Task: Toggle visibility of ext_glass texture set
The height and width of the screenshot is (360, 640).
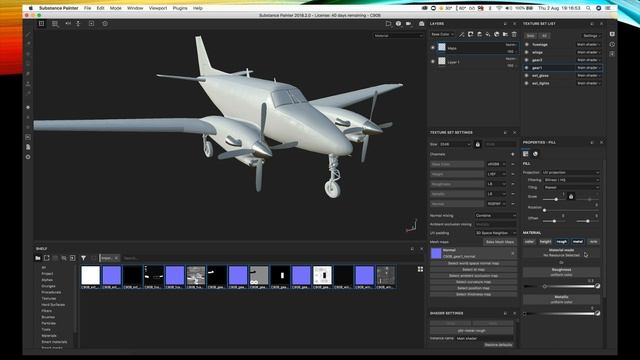Action: point(527,76)
